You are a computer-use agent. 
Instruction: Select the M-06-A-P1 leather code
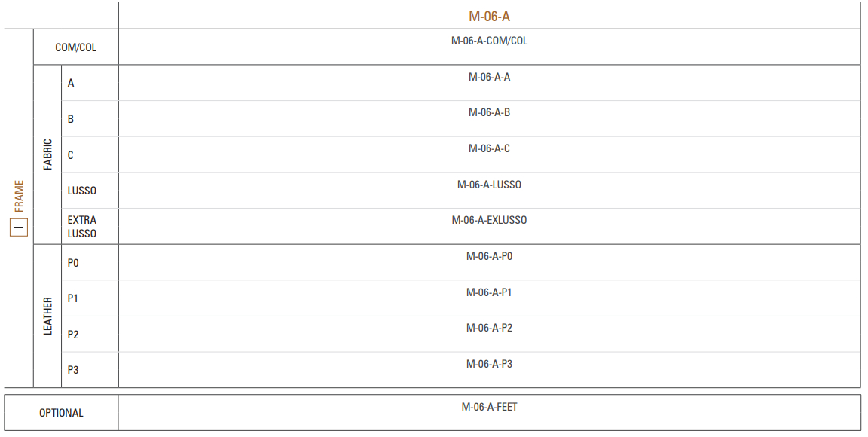pyautogui.click(x=489, y=292)
